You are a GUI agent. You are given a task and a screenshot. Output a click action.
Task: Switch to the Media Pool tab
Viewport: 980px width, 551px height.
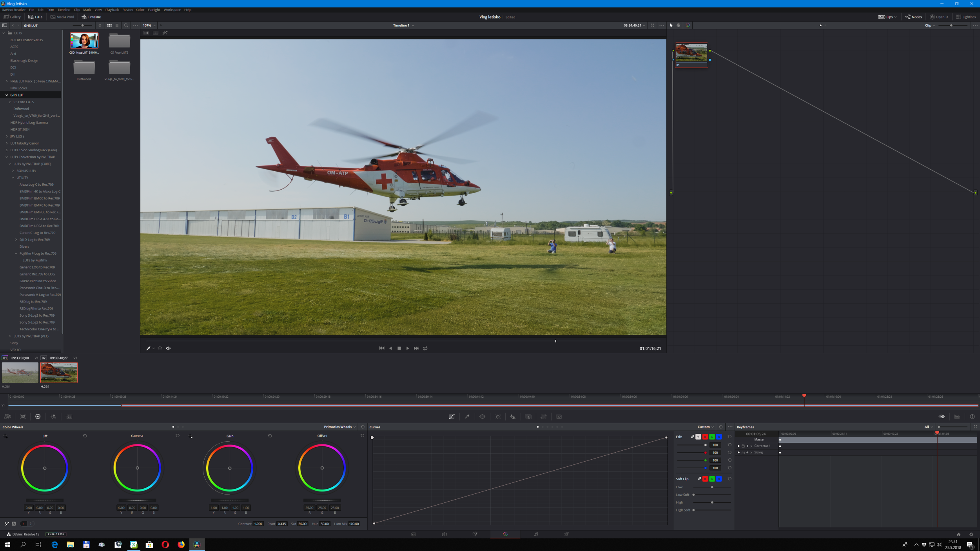pyautogui.click(x=62, y=17)
